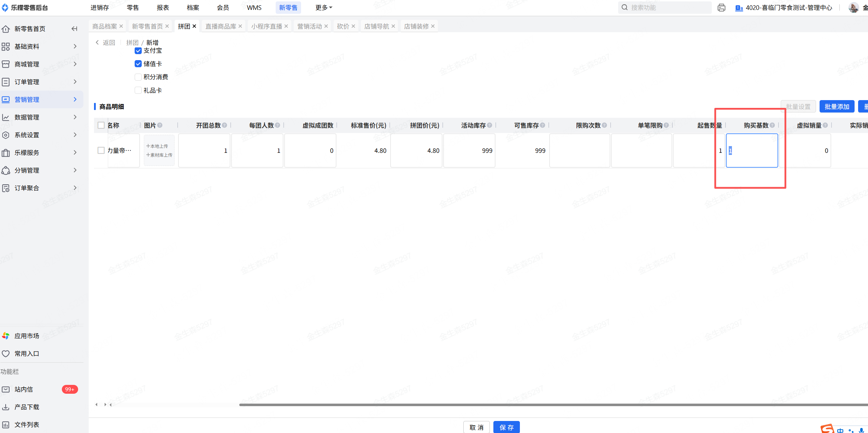Click help icon beside 开团总数 header

click(225, 125)
